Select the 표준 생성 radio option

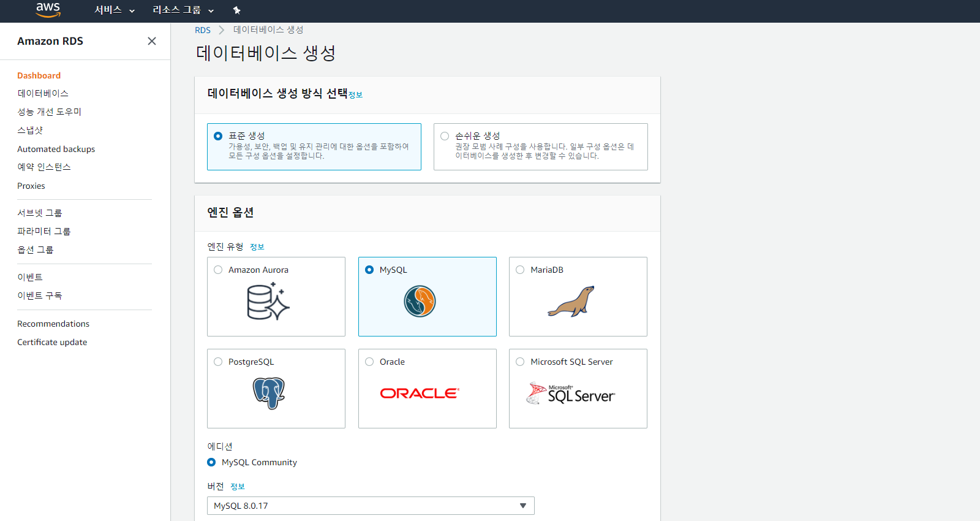218,136
